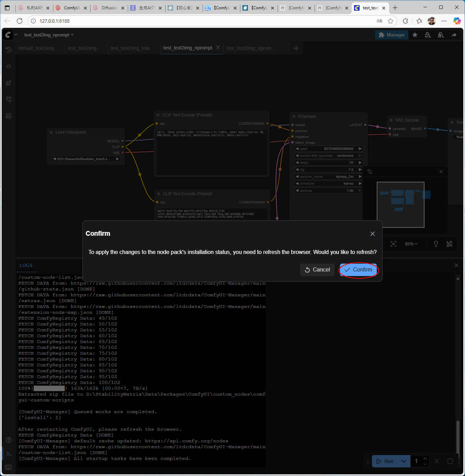Image resolution: width=465 pixels, height=476 pixels.
Task: Click the star icon next to Manager
Action: pyautogui.click(x=415, y=35)
